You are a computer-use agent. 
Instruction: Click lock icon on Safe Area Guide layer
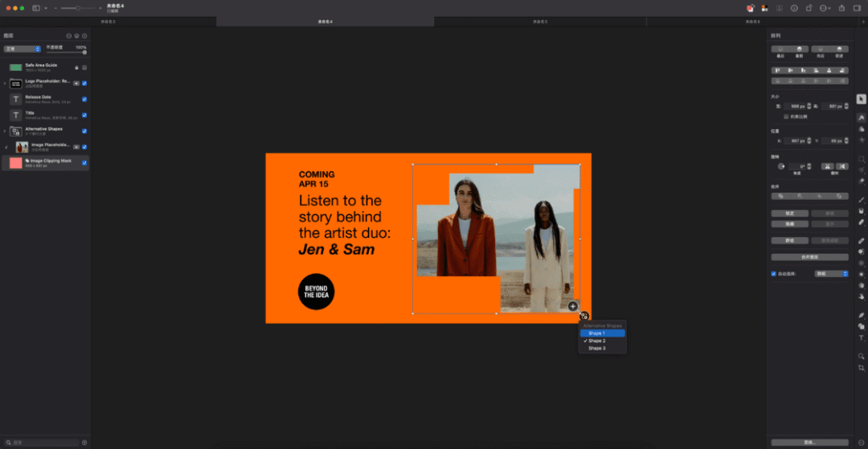(x=76, y=67)
